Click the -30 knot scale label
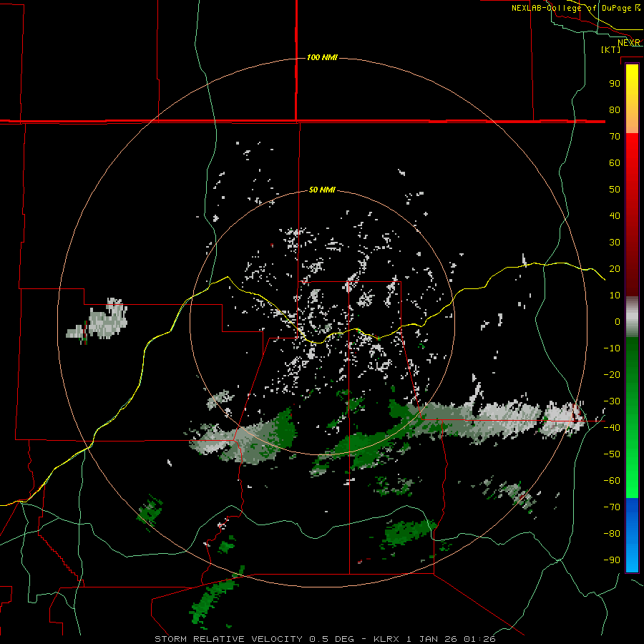 coord(612,401)
